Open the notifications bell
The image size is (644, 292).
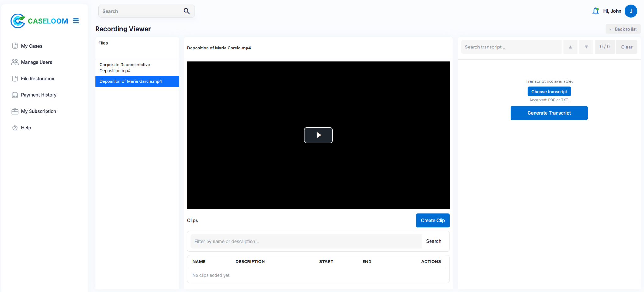click(x=595, y=11)
